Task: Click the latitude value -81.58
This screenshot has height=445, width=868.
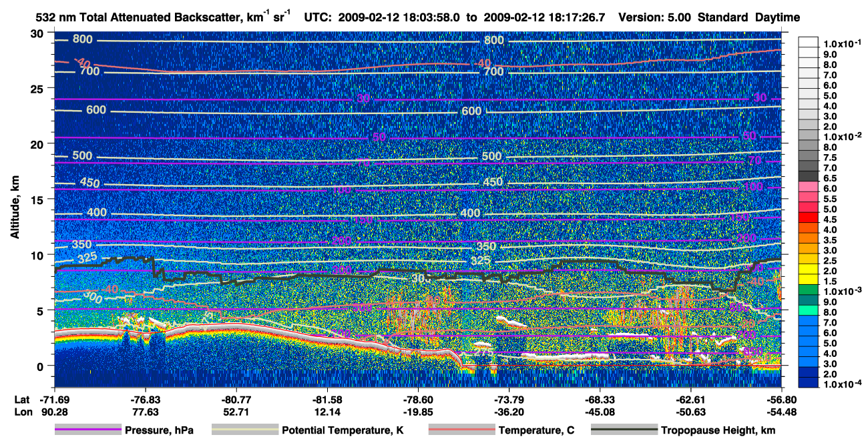Action: [328, 400]
